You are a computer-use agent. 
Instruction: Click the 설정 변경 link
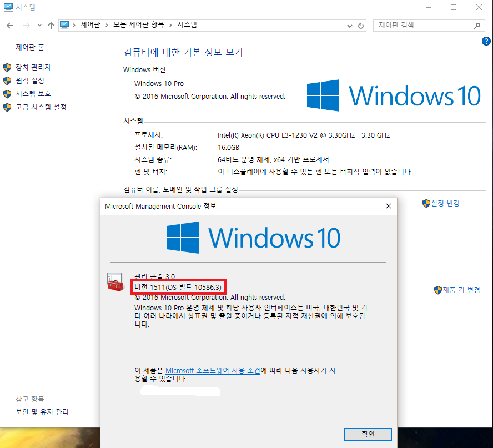[445, 203]
